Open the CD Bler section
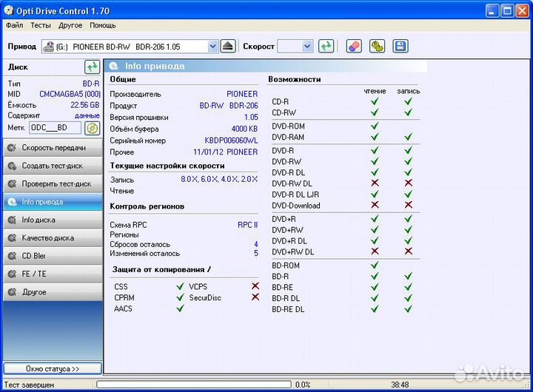This screenshot has width=533, height=392. [52, 256]
